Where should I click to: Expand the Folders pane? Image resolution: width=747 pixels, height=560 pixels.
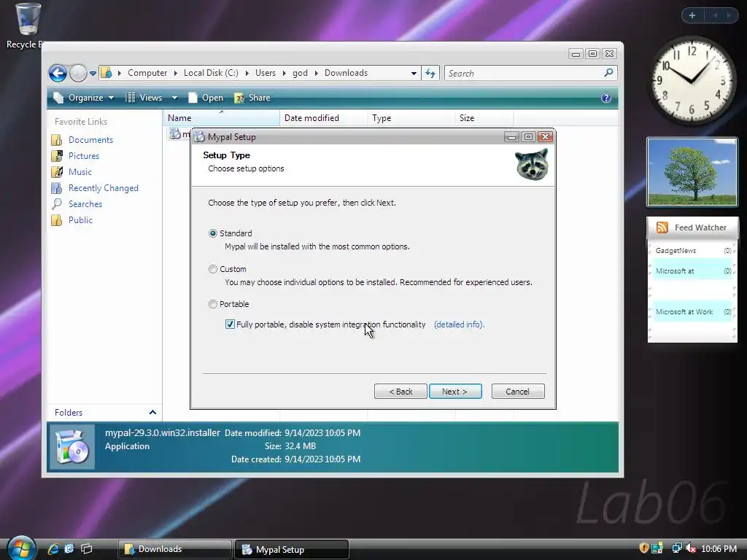click(x=152, y=413)
